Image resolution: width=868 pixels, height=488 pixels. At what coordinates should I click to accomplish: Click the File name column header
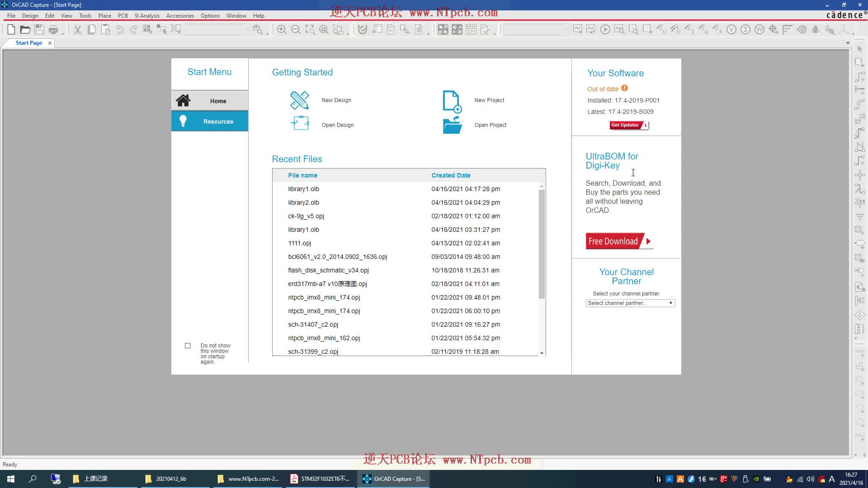point(302,175)
